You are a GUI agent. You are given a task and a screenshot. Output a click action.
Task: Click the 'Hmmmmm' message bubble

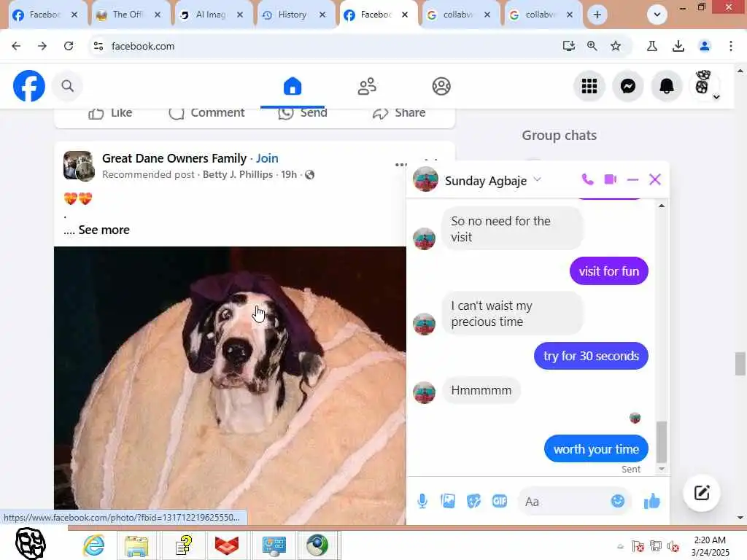coord(481,391)
